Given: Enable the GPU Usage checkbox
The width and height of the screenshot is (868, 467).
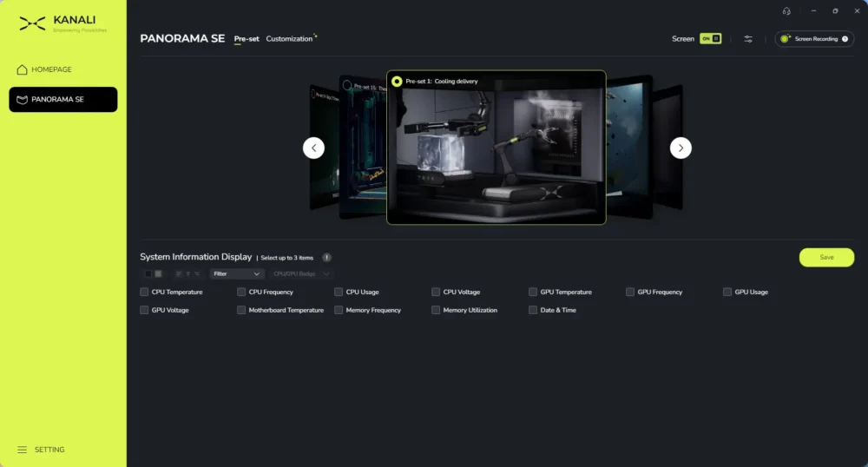Looking at the screenshot, I should (x=727, y=293).
